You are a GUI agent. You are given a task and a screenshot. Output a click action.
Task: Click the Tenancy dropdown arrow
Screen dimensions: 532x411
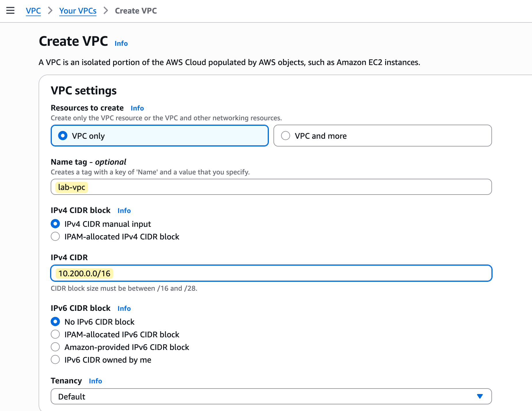480,396
